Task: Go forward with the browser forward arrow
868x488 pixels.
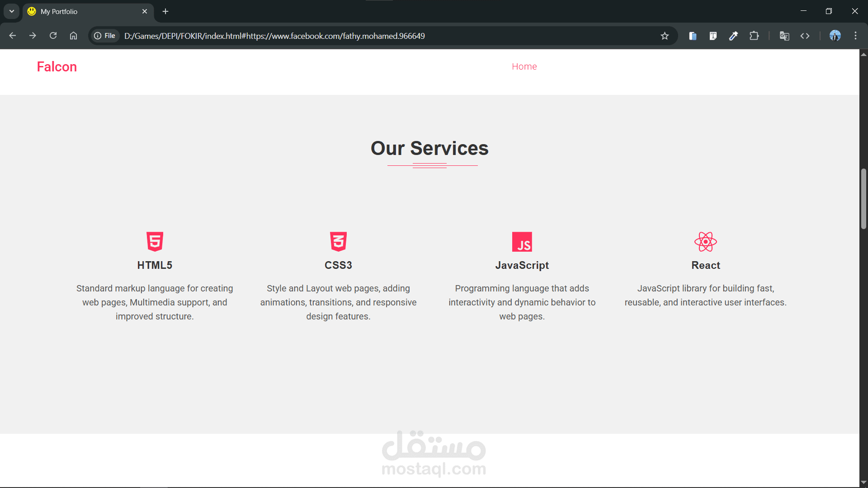Action: click(33, 36)
